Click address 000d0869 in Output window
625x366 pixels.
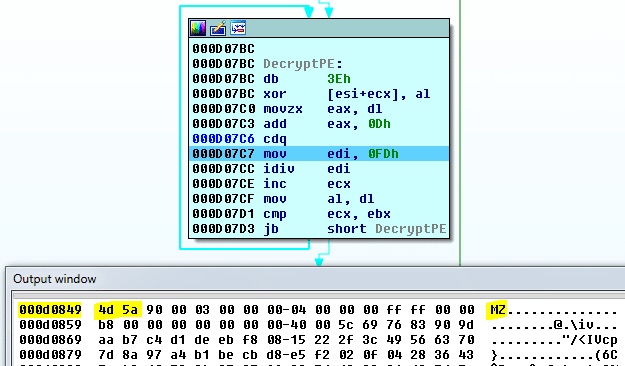(50, 340)
